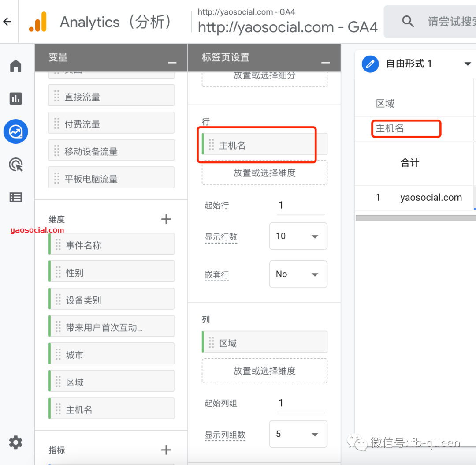Open the 嵌套行 dropdown showing No
This screenshot has height=465, width=476.
298,274
